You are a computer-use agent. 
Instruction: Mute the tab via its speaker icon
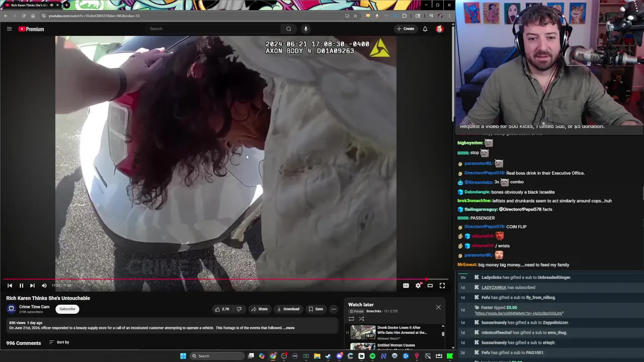point(51,5)
